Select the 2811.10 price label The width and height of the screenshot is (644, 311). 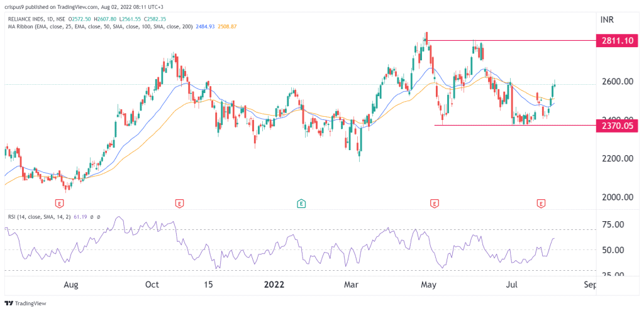618,41
